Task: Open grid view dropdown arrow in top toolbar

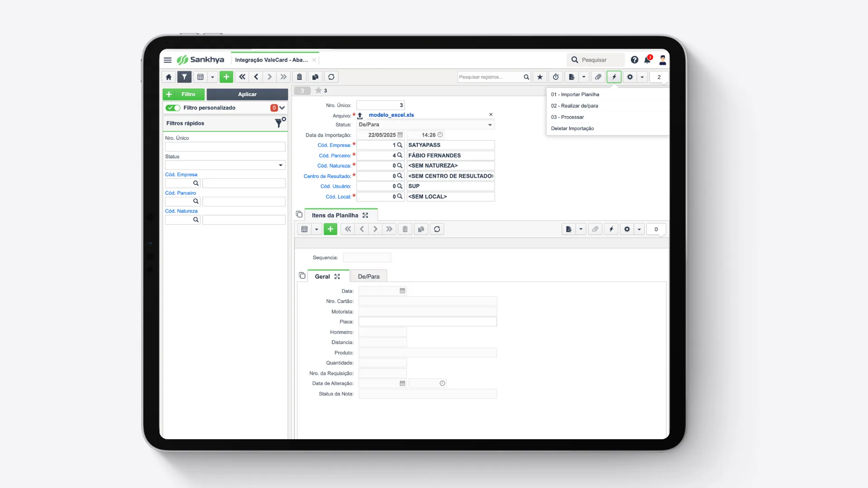Action: pyautogui.click(x=212, y=77)
